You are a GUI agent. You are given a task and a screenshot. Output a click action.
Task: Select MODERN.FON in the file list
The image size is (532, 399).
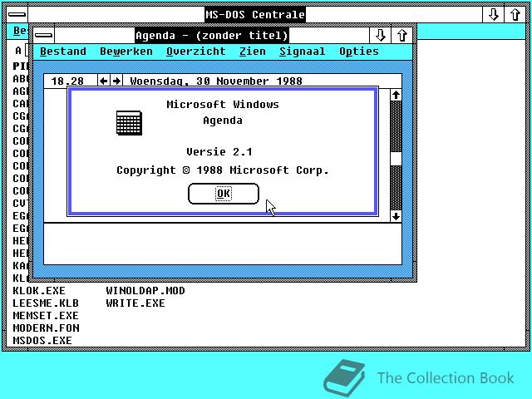coord(47,328)
